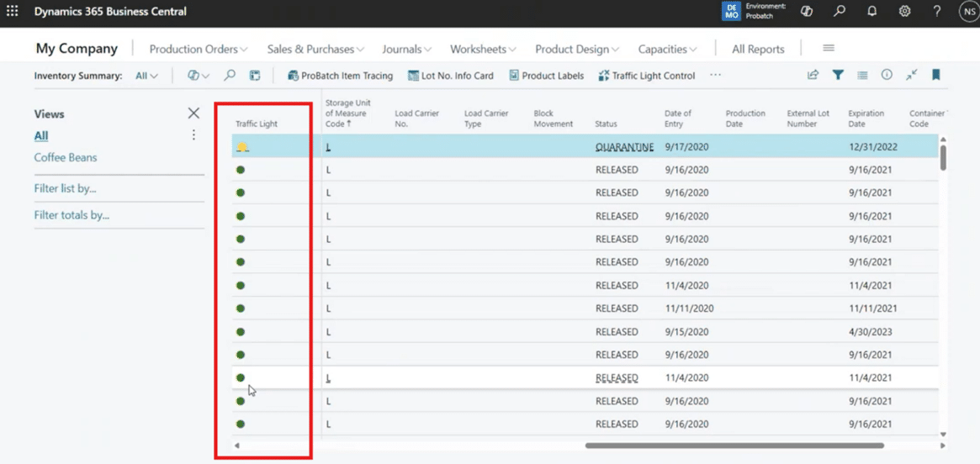The width and height of the screenshot is (980, 464).
Task: Click the search magnifier in top bar
Action: tap(840, 12)
